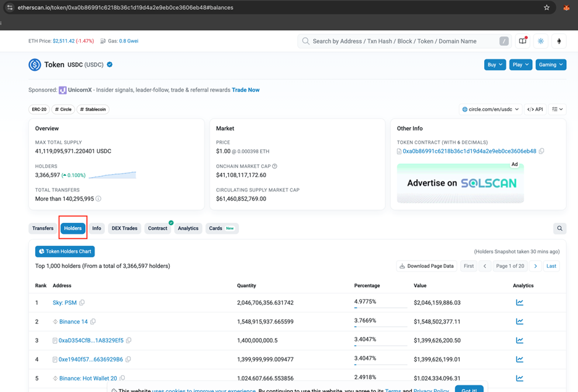Open the Cards tab marked New
This screenshot has height=392, width=578.
coord(222,228)
